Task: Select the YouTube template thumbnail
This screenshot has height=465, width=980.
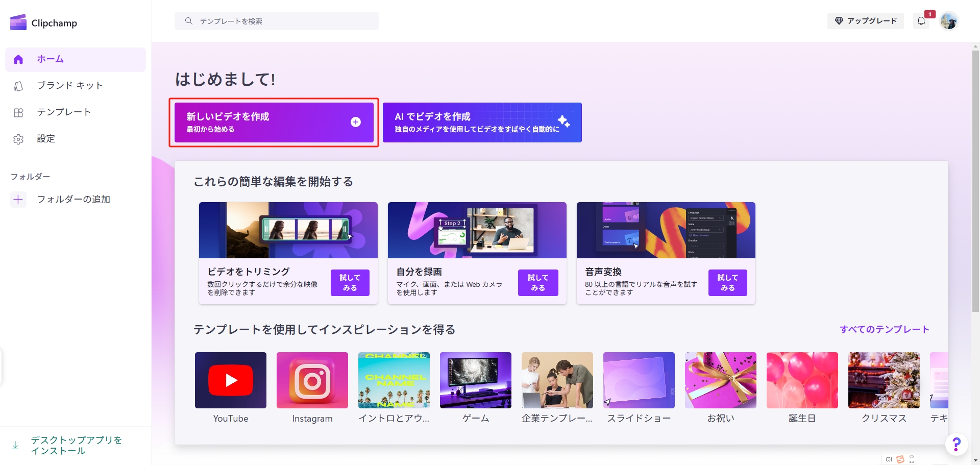Action: (x=230, y=380)
